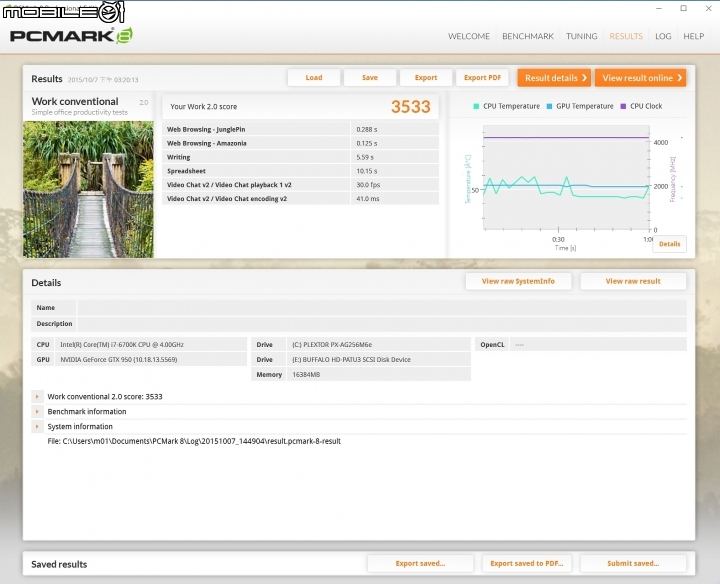This screenshot has height=584, width=720.
Task: Open Result details
Action: click(x=554, y=78)
